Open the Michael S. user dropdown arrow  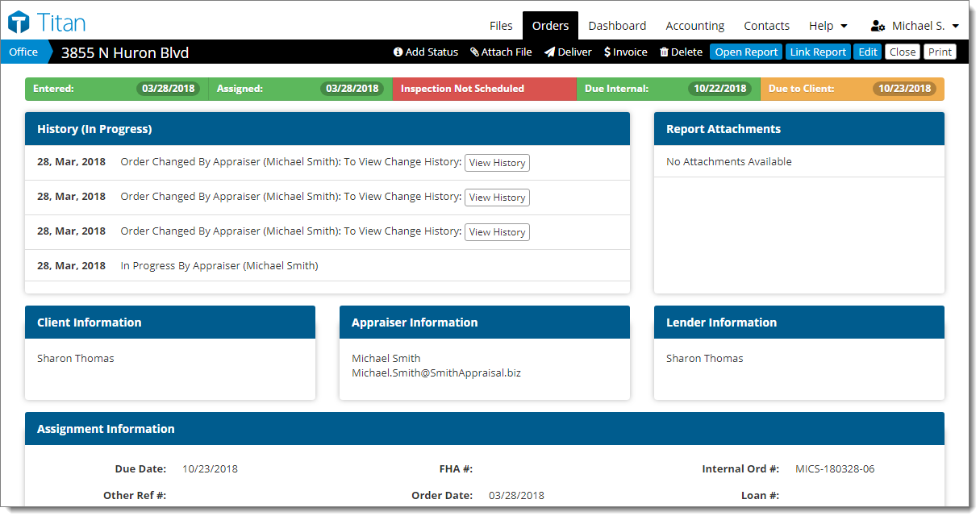click(x=956, y=26)
